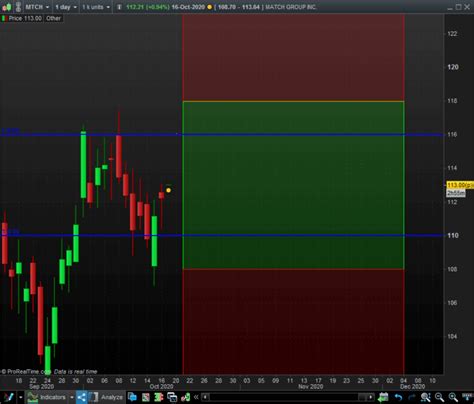Click the 120 price axis label
The image size is (474, 404).
pyautogui.click(x=453, y=67)
